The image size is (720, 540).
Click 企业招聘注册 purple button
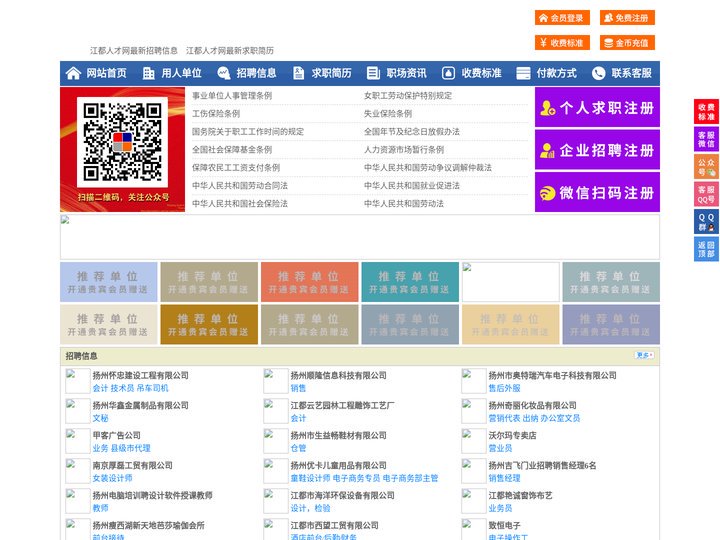click(597, 150)
